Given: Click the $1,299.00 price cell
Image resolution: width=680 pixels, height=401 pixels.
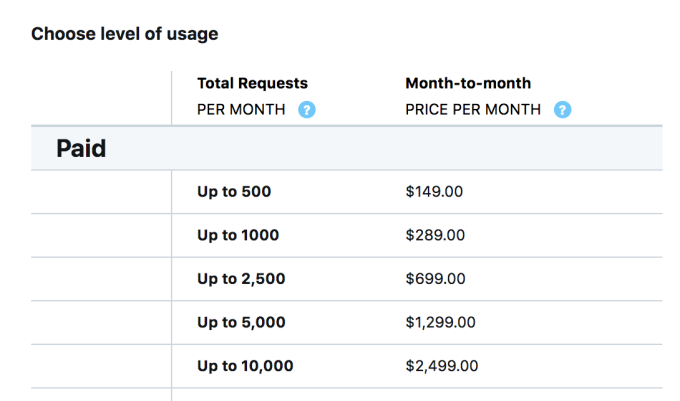Looking at the screenshot, I should coord(440,322).
